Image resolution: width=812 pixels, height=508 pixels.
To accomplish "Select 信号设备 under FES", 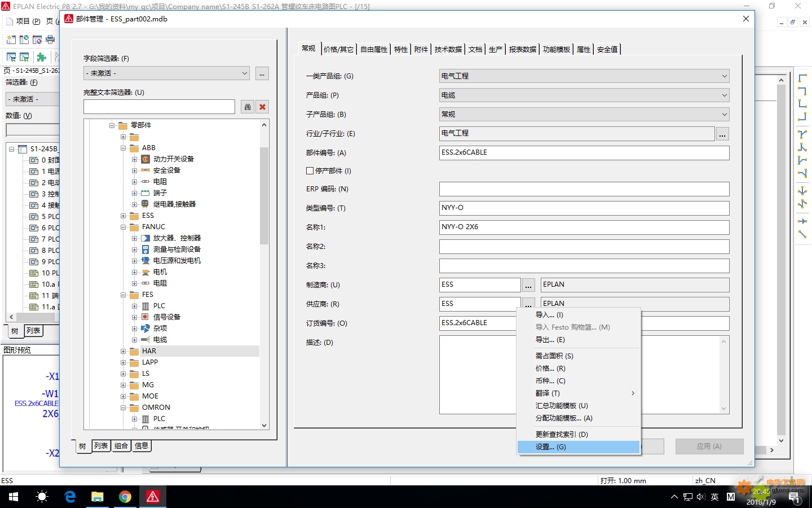I will click(167, 317).
